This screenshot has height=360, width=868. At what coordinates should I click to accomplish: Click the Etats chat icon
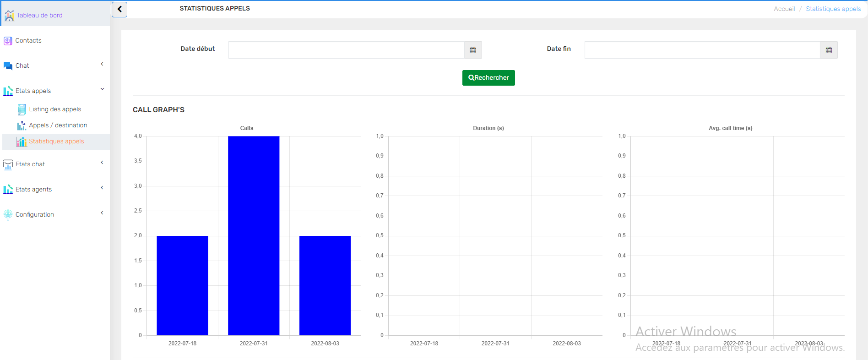click(8, 164)
